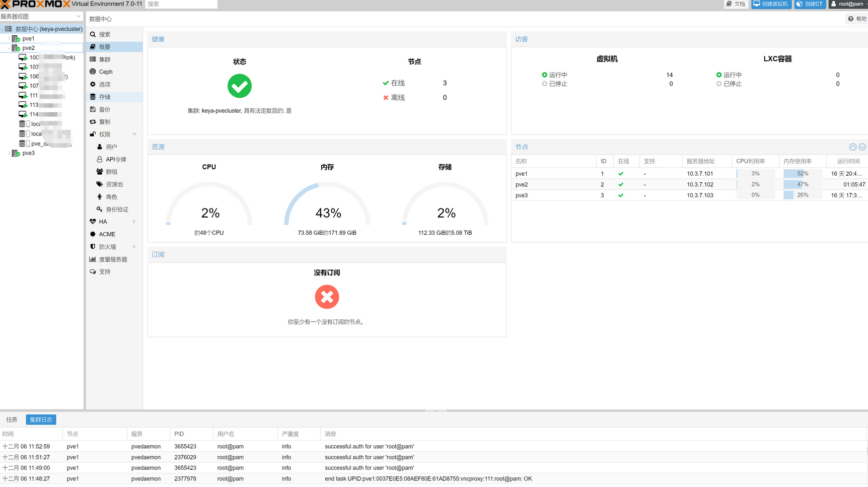The height and width of the screenshot is (487, 868).
Task: Click the 权限 unlock icon
Action: [93, 134]
